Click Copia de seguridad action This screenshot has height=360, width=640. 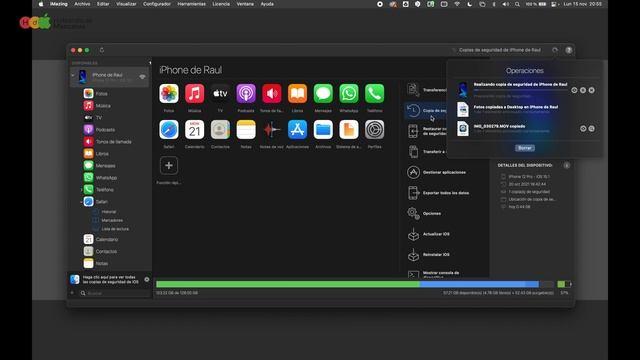coord(426,111)
